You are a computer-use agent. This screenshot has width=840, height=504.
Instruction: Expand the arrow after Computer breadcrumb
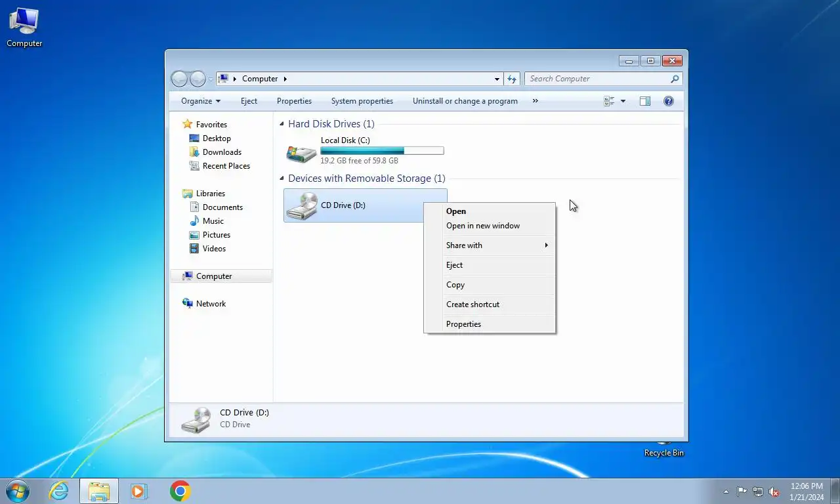click(x=285, y=79)
